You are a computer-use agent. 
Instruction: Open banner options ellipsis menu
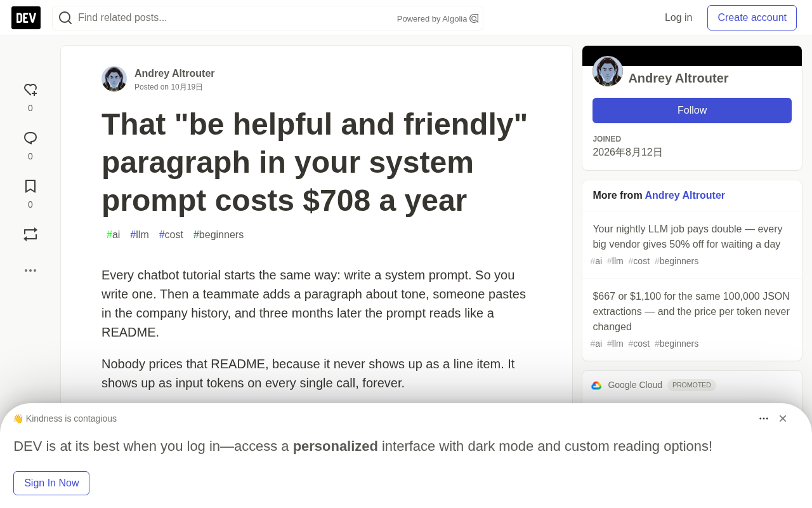pos(764,418)
